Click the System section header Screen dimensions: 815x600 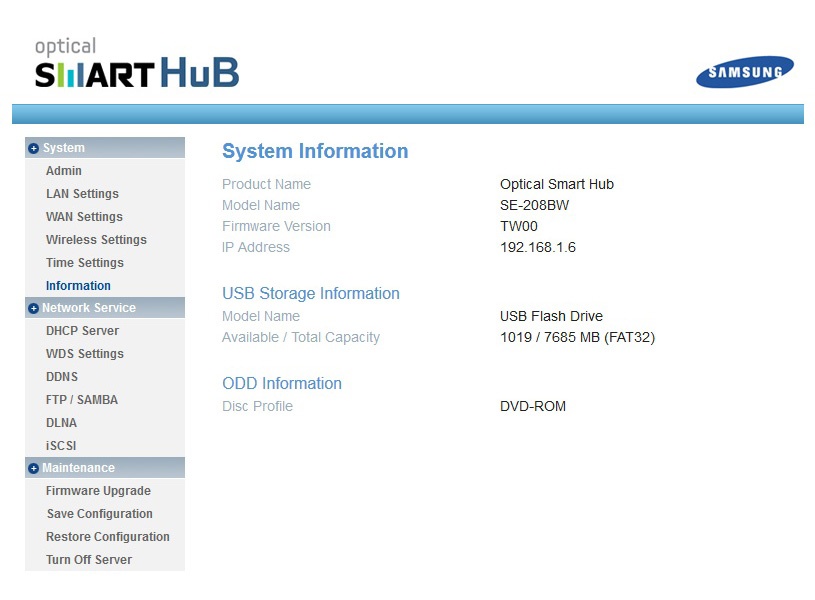coord(105,148)
